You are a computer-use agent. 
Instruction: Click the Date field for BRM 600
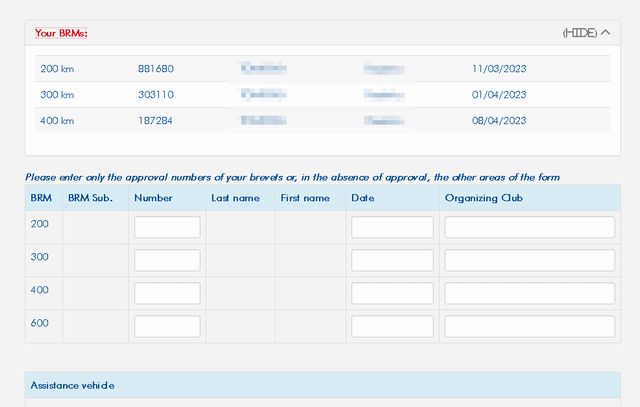point(392,326)
